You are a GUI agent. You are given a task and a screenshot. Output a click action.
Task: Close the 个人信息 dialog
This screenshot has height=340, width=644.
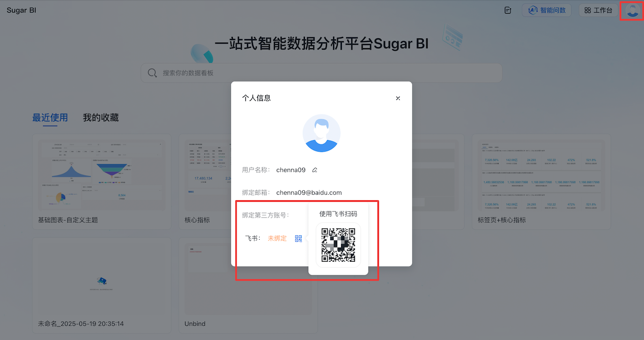pos(398,98)
